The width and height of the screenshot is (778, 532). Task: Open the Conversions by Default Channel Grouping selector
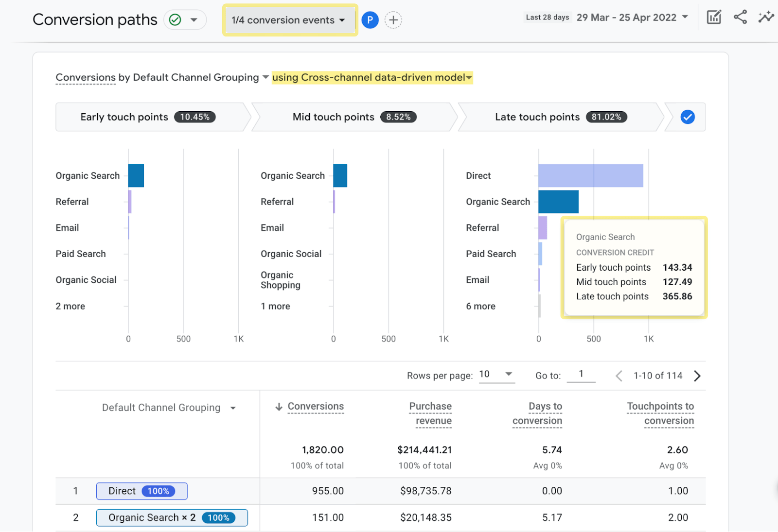[265, 77]
